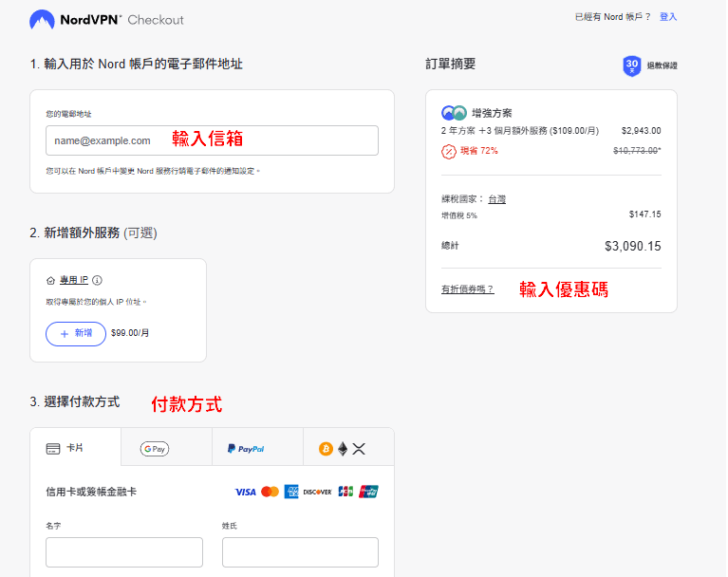Viewport: 728px width, 577px height.
Task: Click the $2,943.00 plan price
Action: pos(642,131)
